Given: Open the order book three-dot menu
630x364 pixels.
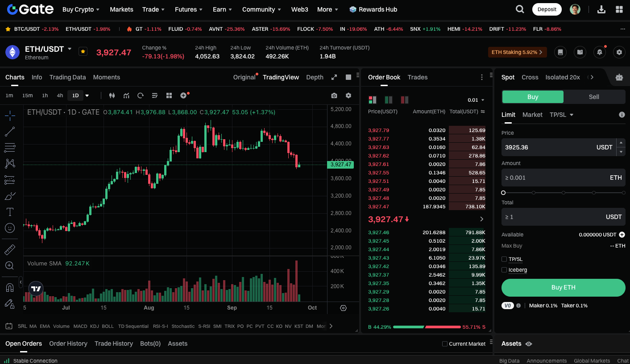Looking at the screenshot, I should click(x=482, y=77).
